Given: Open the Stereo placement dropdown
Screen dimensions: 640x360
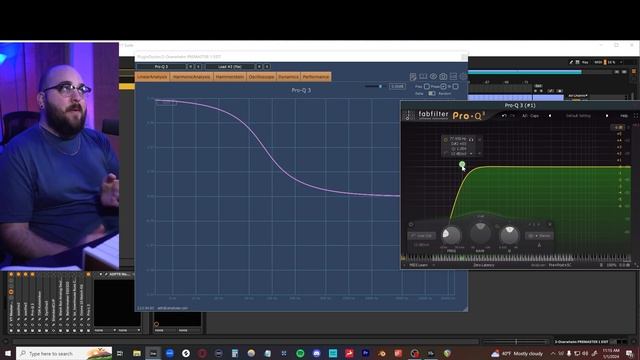Looking at the screenshot, I should pos(539,236).
